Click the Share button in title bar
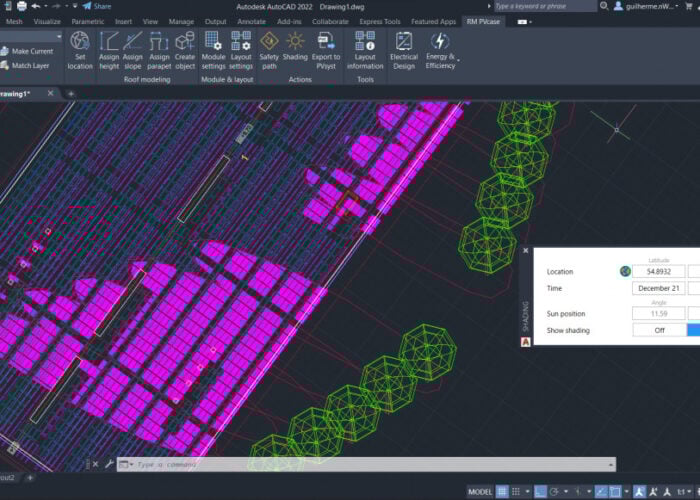The height and width of the screenshot is (500, 700). coord(97,6)
